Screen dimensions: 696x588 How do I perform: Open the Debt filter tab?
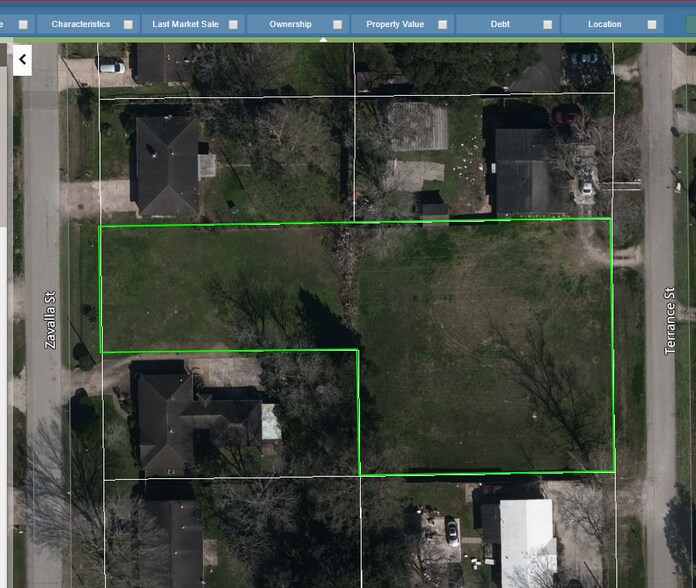click(500, 24)
